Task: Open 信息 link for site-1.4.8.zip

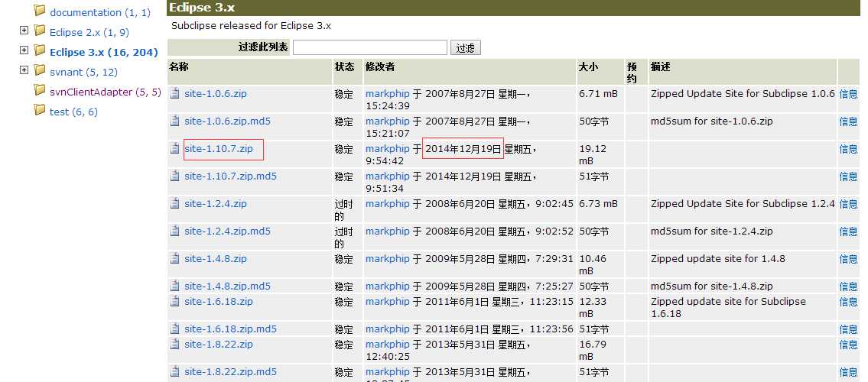Action: pyautogui.click(x=848, y=259)
